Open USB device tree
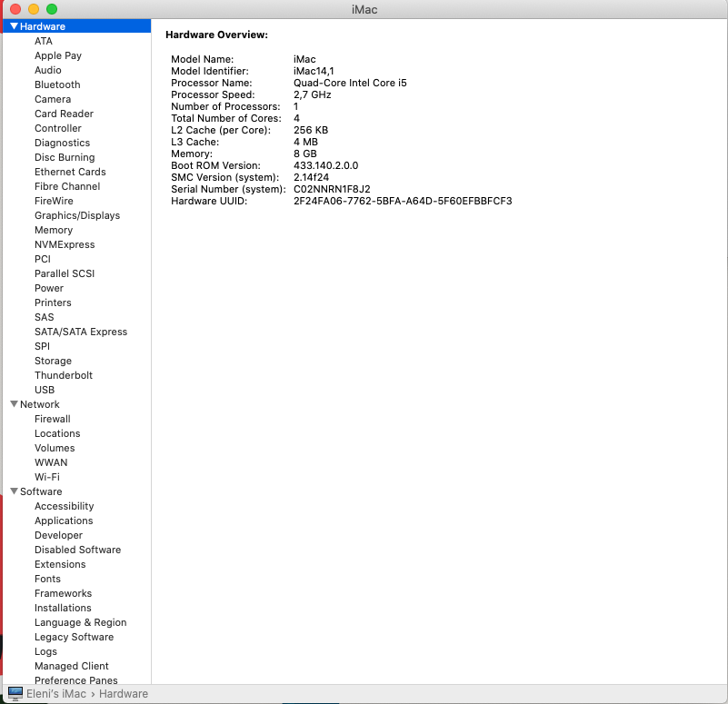The width and height of the screenshot is (728, 704). (x=45, y=390)
